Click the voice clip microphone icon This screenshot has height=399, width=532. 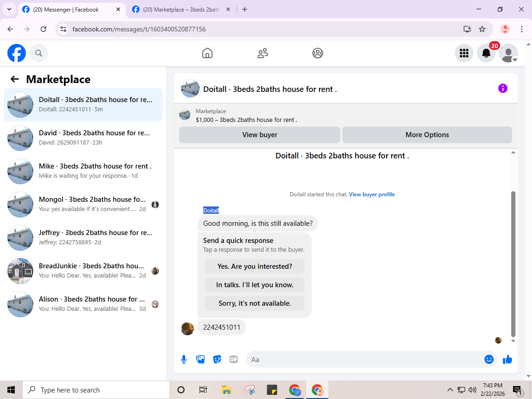tap(183, 359)
